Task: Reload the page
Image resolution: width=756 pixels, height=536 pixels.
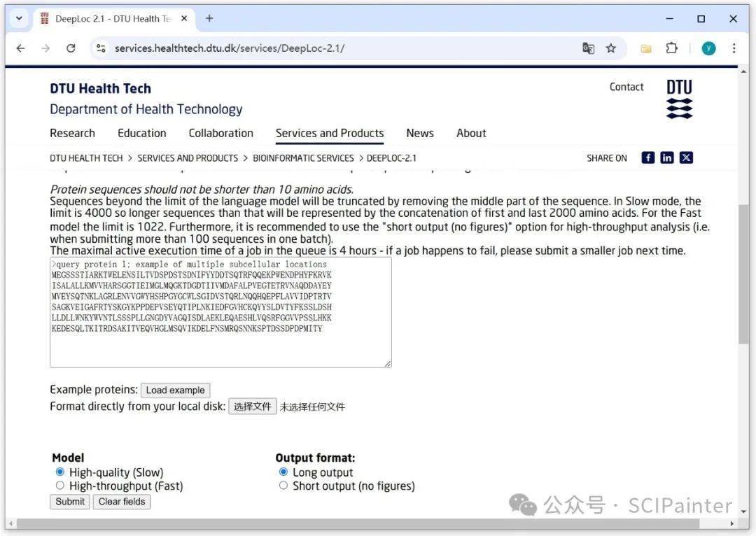Action: 71,48
